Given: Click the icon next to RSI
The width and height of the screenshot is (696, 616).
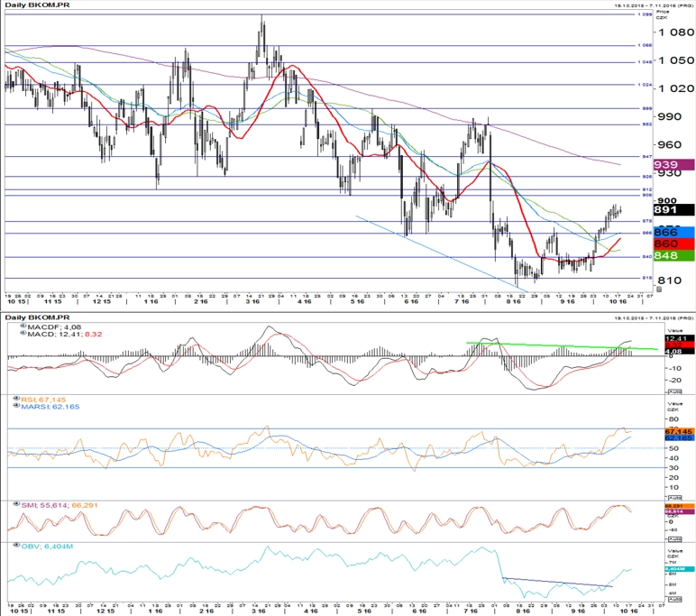Looking at the screenshot, I should point(17,399).
